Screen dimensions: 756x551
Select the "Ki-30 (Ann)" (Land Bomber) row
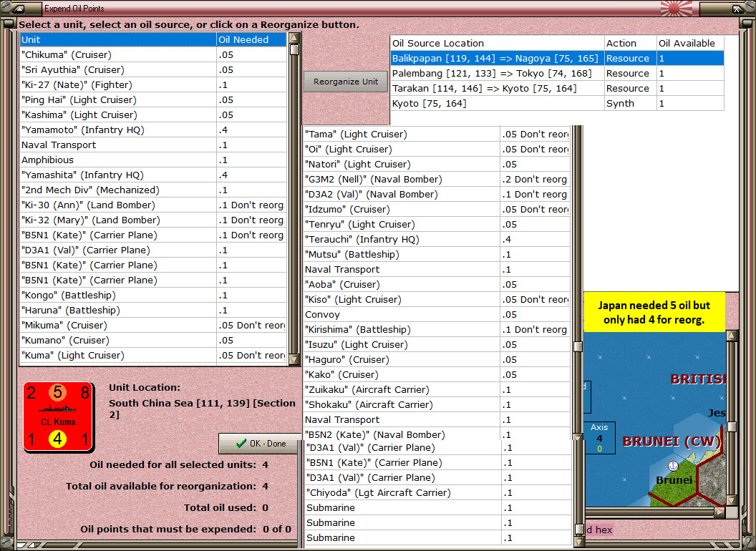[153, 205]
